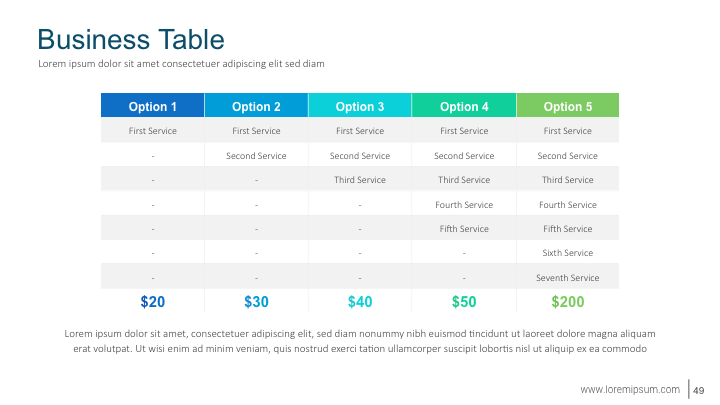Select the Seventh Service cell

[x=567, y=277]
